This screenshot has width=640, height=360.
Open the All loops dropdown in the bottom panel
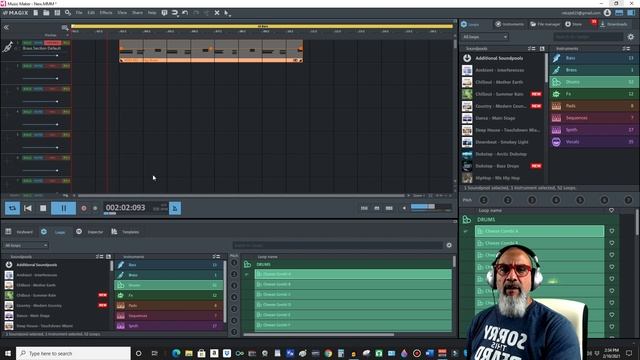coord(26,245)
